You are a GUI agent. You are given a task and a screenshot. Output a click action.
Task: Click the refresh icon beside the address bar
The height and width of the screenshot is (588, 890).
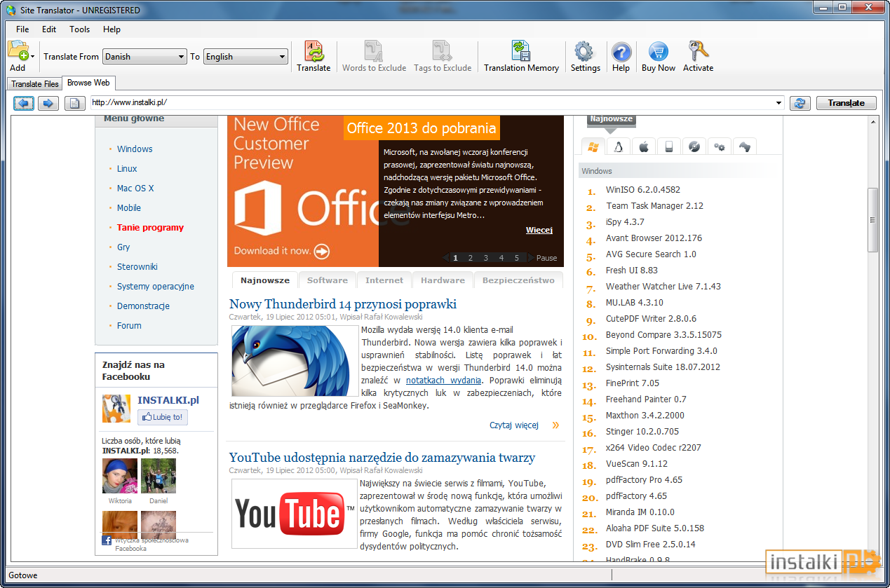coord(800,104)
